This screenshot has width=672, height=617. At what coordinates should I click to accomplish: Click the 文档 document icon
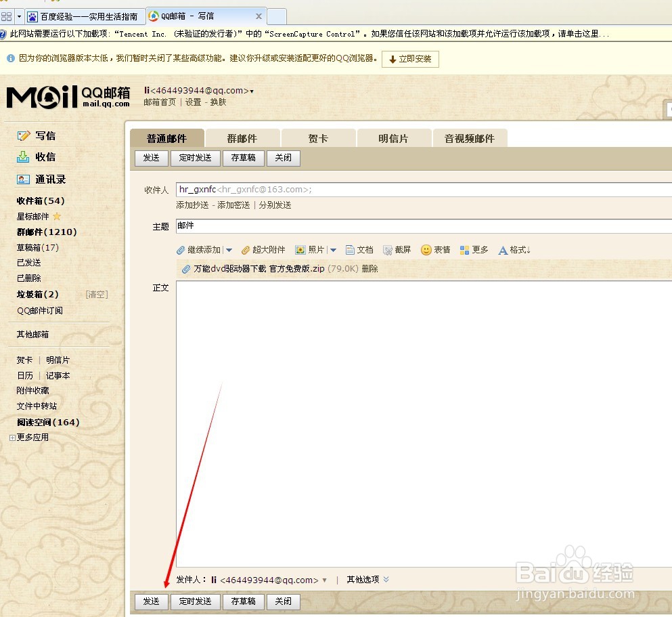[x=350, y=250]
